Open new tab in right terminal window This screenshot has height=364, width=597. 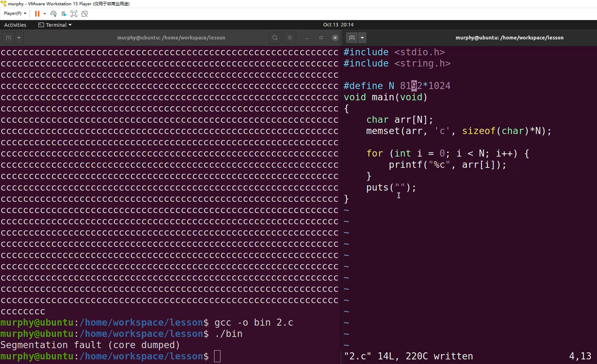[352, 38]
